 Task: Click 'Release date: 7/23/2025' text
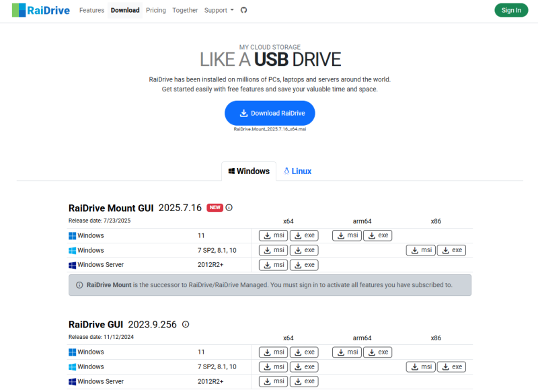[x=100, y=221]
